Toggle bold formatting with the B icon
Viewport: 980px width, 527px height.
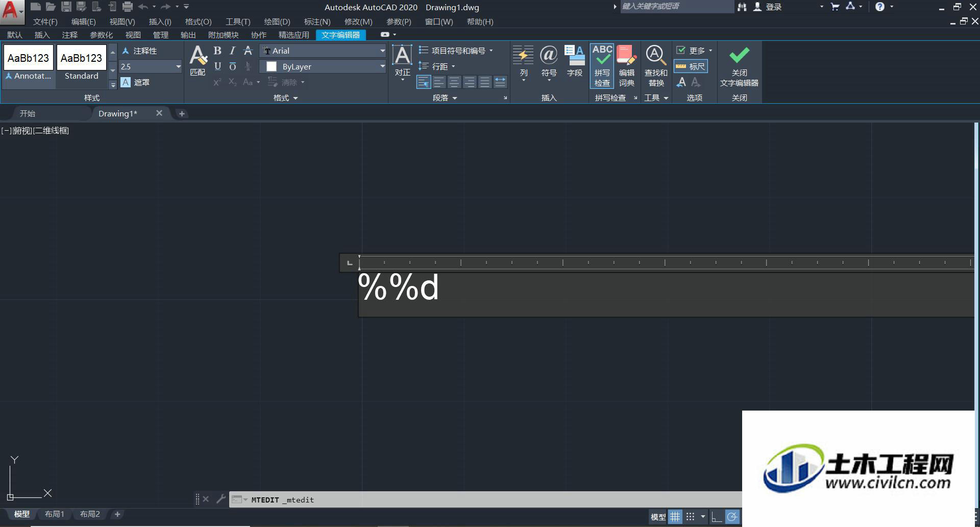coord(217,51)
